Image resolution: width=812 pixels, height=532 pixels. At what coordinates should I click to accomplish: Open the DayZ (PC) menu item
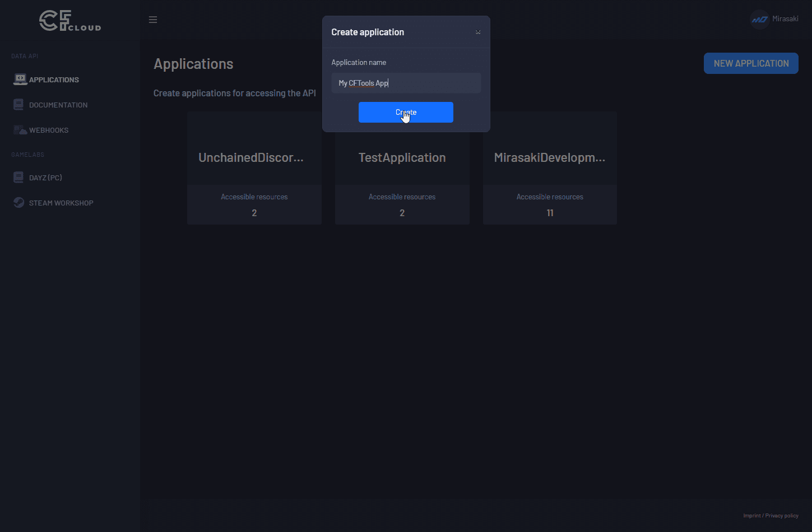45,178
